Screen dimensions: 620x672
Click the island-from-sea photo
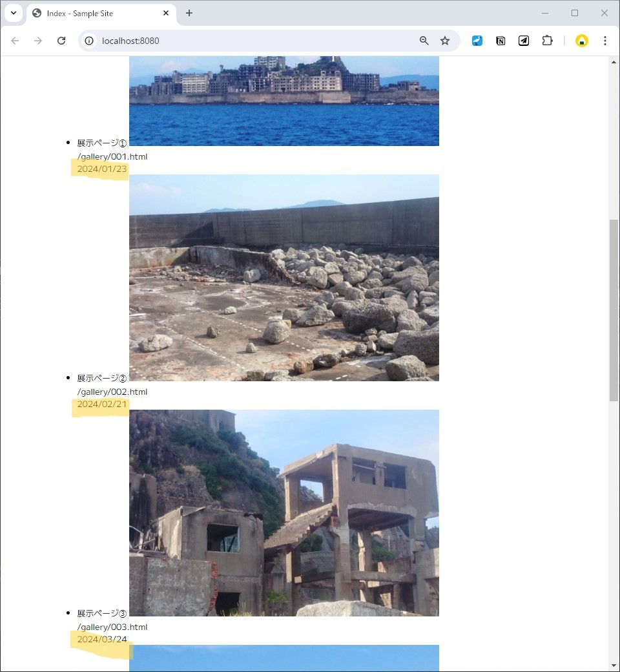pos(284,101)
